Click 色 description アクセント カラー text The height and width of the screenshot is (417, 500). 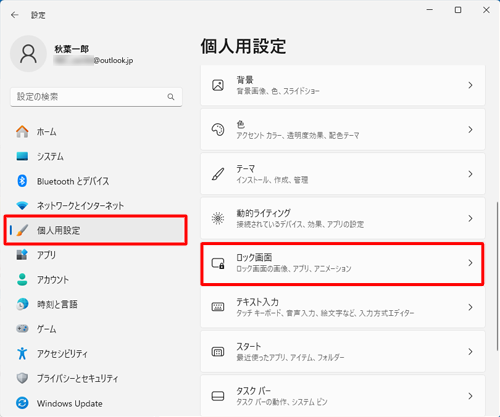[x=298, y=135]
